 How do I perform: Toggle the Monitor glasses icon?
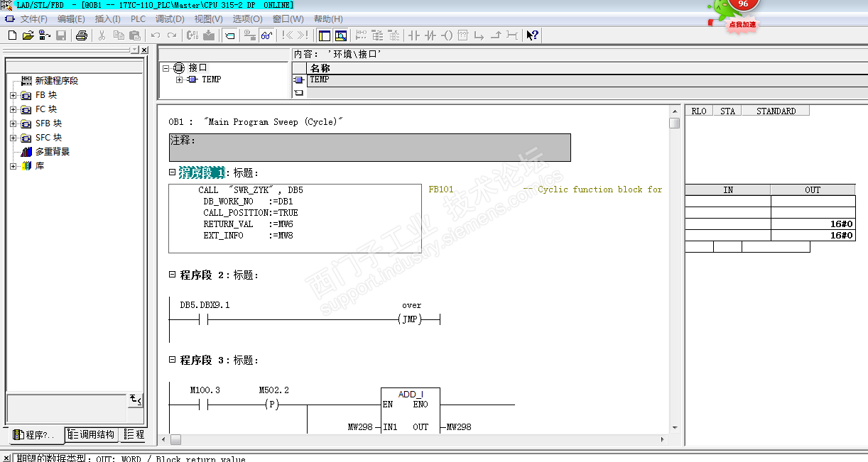tap(266, 35)
